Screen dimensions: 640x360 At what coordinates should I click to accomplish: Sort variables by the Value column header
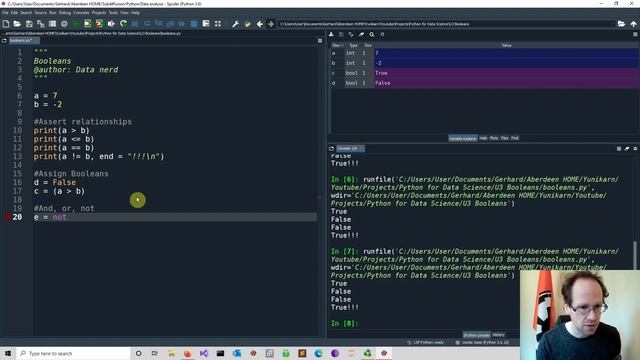click(x=506, y=45)
